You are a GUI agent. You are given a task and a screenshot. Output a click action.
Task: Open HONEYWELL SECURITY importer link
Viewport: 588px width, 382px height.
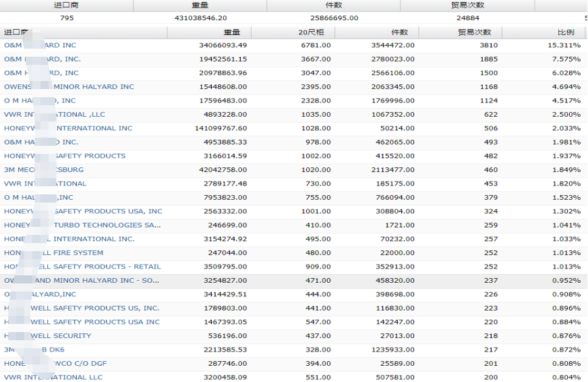click(x=48, y=336)
